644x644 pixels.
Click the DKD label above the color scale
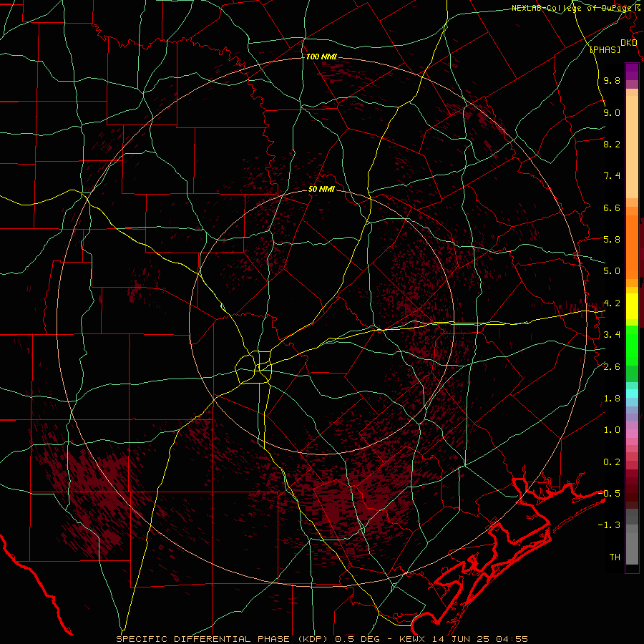point(628,43)
